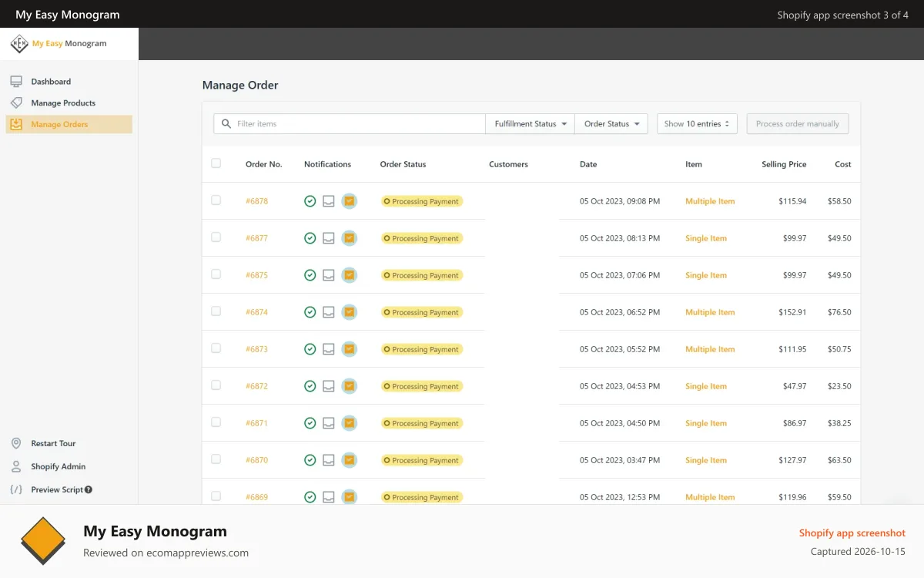The width and height of the screenshot is (924, 578).
Task: Click green checkmark icon for order #6870
Action: click(310, 460)
